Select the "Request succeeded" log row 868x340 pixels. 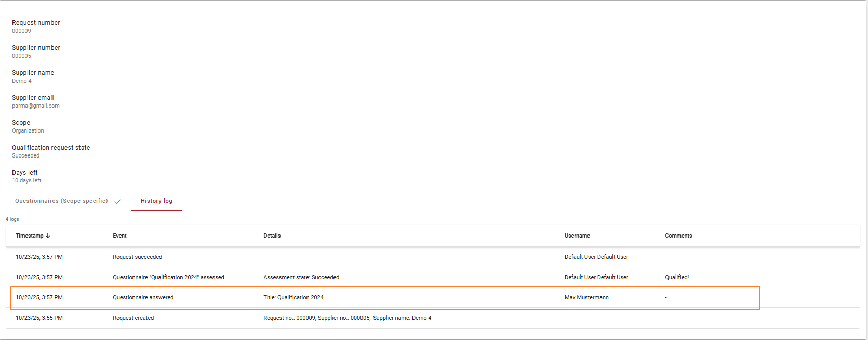pos(137,257)
